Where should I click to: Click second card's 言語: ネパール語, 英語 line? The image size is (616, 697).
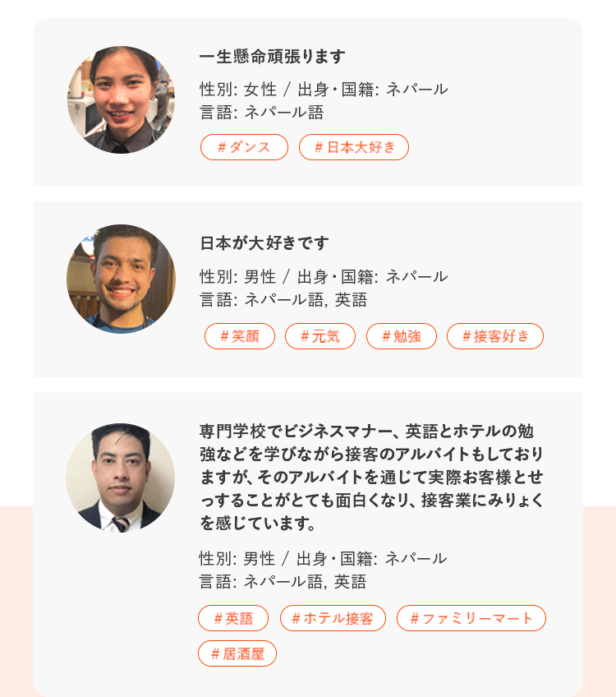(x=283, y=300)
